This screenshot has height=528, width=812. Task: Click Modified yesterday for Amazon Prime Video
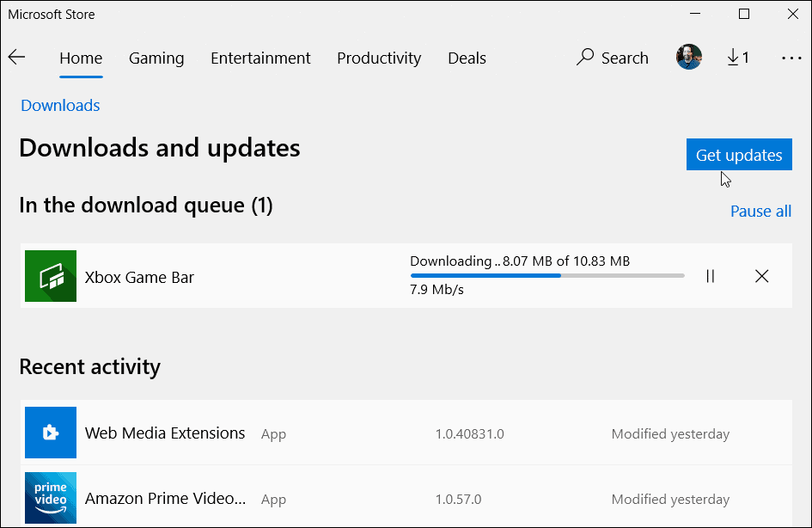point(670,499)
